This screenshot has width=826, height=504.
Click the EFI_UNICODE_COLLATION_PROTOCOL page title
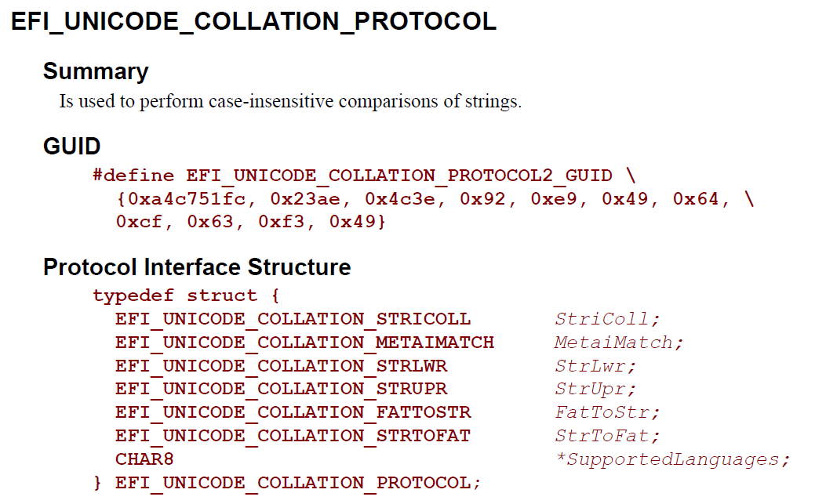[253, 22]
